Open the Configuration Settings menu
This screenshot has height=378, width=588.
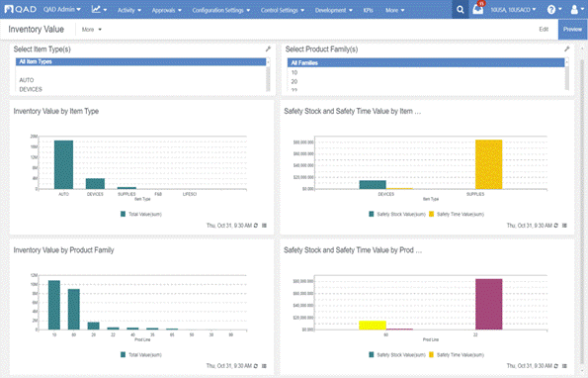(x=221, y=10)
